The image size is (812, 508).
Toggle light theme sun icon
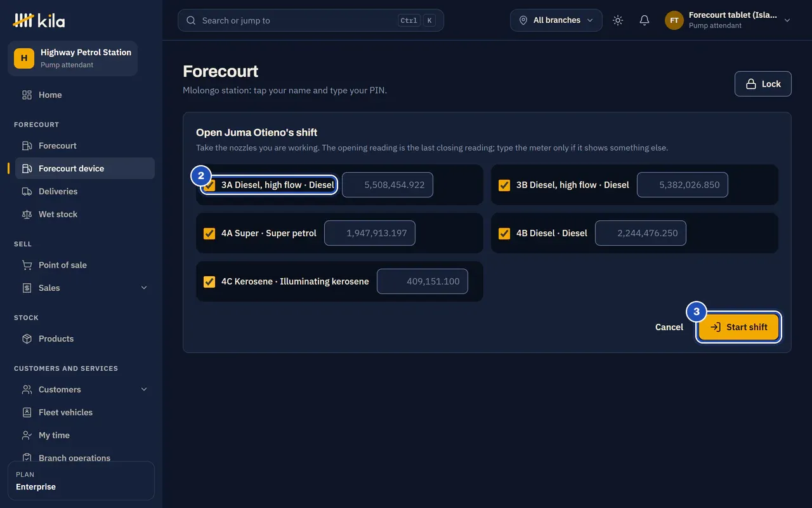[x=618, y=20]
